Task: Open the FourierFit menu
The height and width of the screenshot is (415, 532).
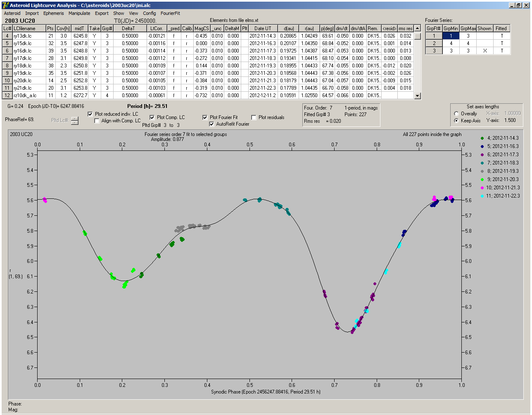Action: (170, 13)
